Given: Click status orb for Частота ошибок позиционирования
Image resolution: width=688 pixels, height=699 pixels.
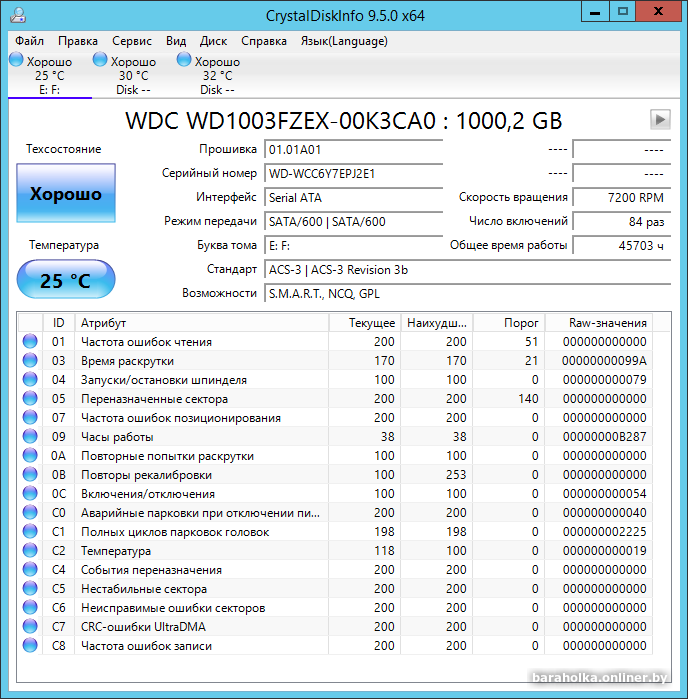Looking at the screenshot, I should [x=30, y=417].
